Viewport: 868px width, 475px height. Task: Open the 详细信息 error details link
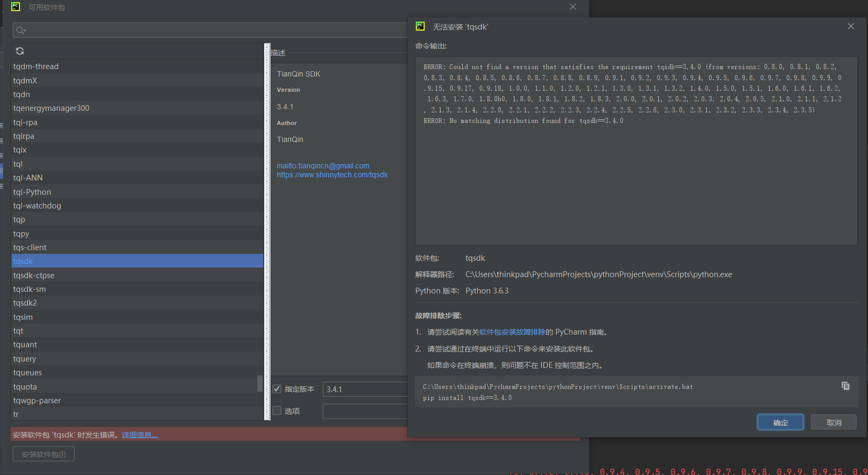tap(139, 435)
